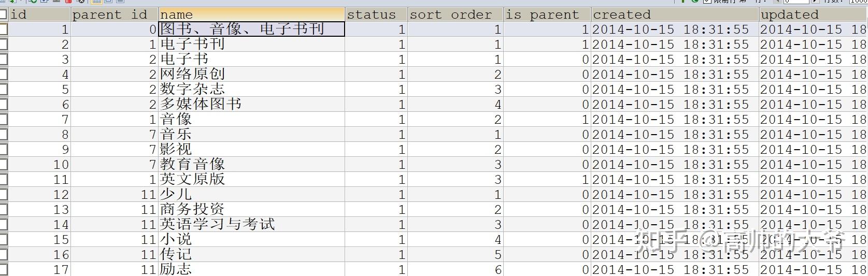Click the first row number input field

[796, 2]
